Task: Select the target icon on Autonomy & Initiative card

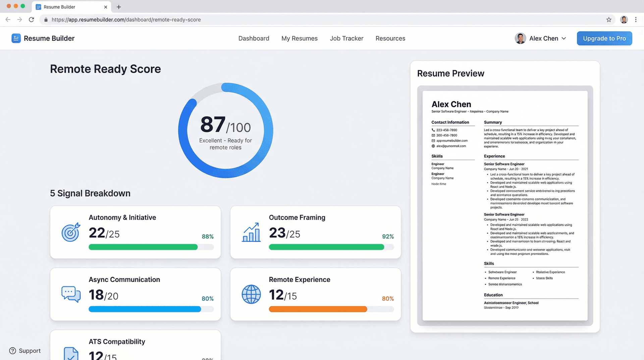Action: coord(70,232)
